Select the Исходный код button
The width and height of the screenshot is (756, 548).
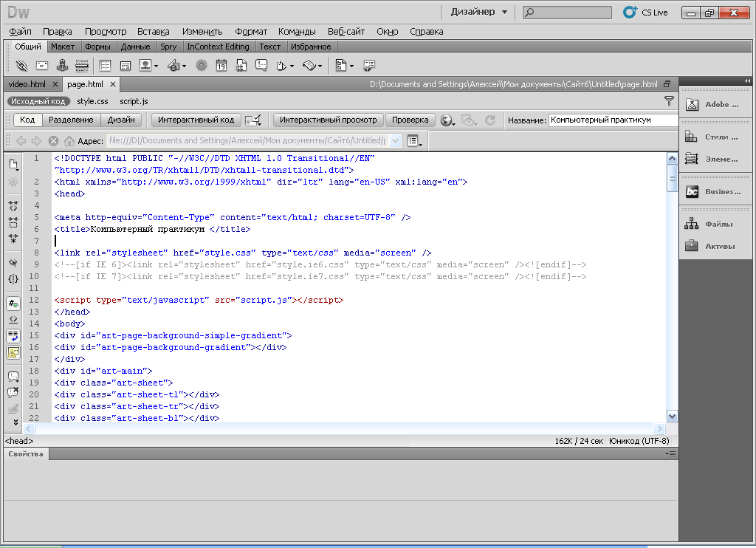(38, 101)
